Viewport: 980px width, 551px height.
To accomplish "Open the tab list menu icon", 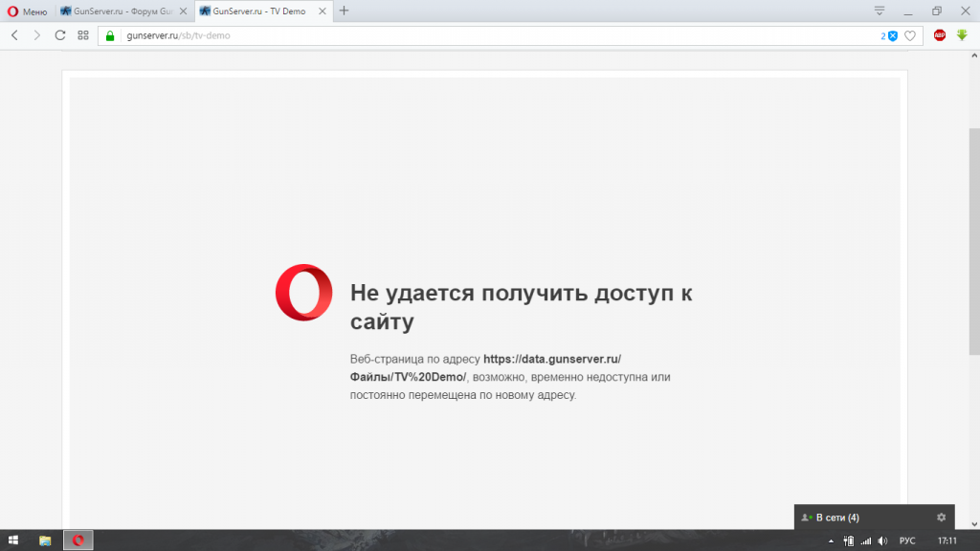I will tap(880, 11).
